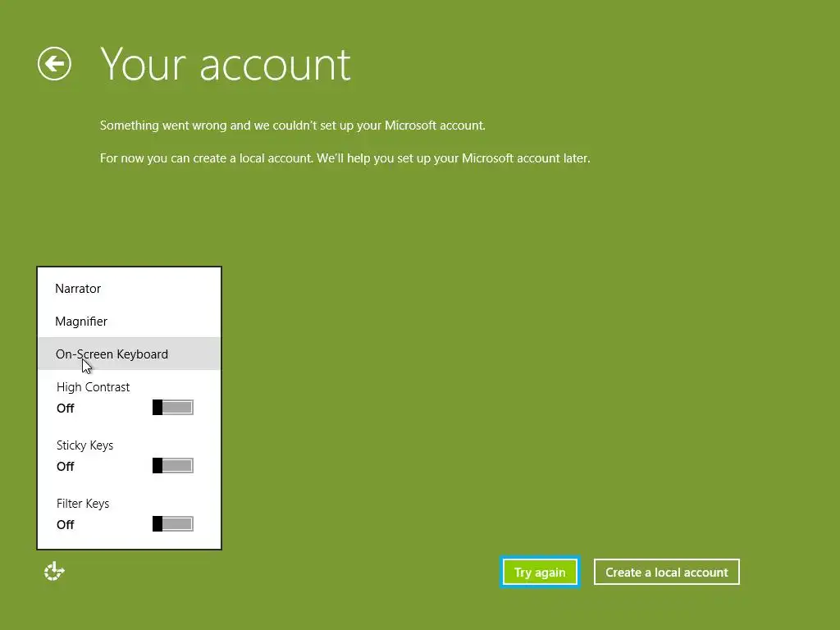
Task: Click the Filter Keys label text
Action: [x=83, y=504]
